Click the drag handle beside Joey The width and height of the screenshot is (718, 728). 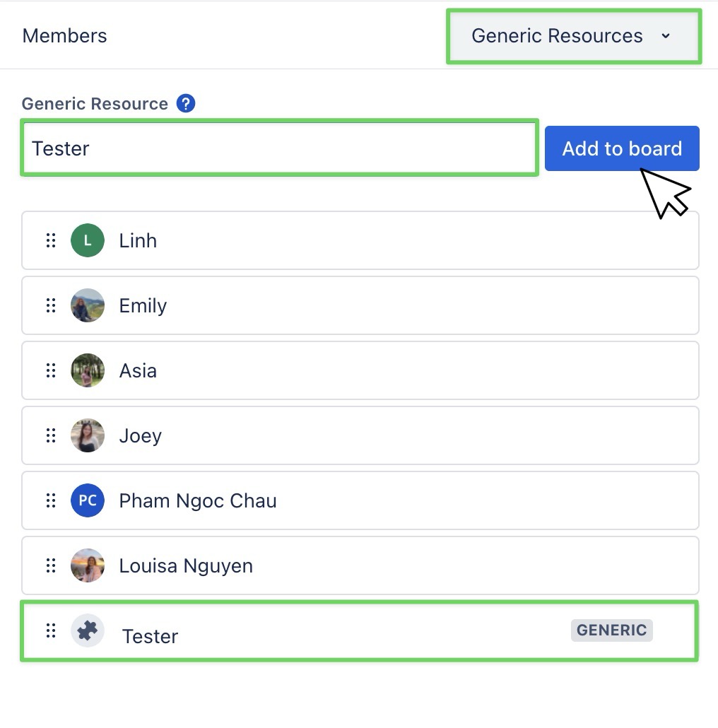click(51, 435)
